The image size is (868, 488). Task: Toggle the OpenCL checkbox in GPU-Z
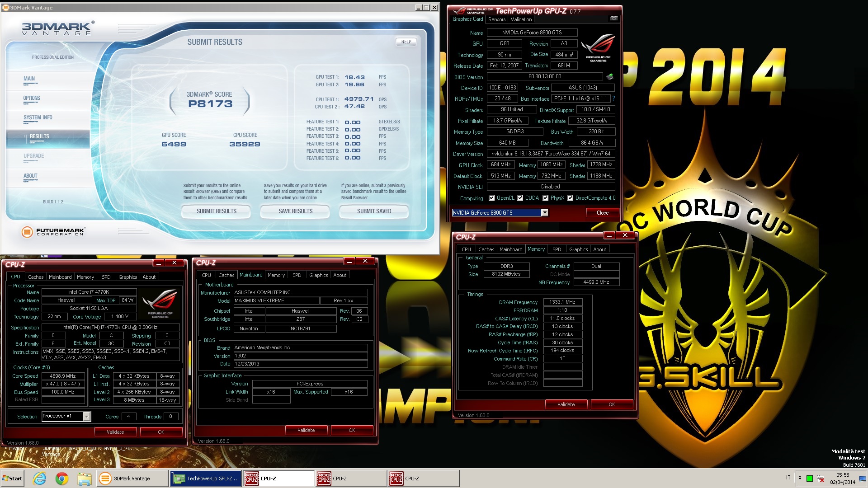tap(491, 198)
